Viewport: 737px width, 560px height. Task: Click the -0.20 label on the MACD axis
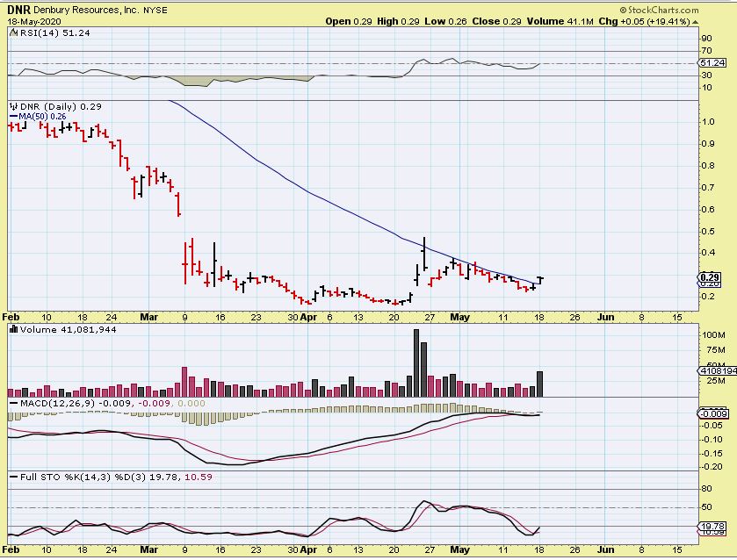tap(712, 467)
